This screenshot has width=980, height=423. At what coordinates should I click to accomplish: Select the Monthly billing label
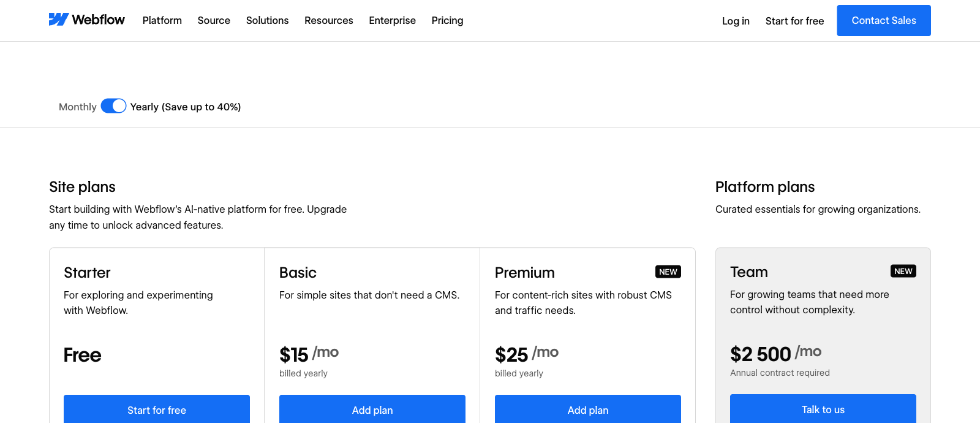[x=77, y=107]
